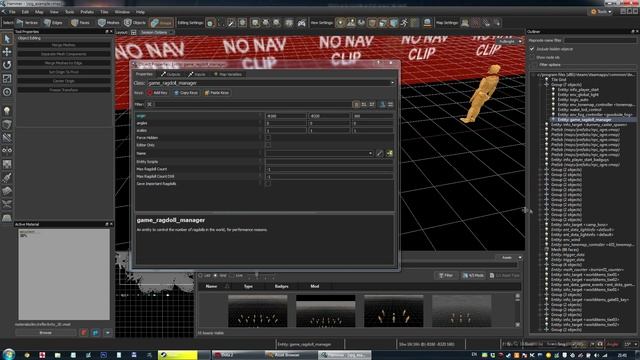Pick the Scale tool
Screen dimensions: 640x360
[x=7, y=78]
